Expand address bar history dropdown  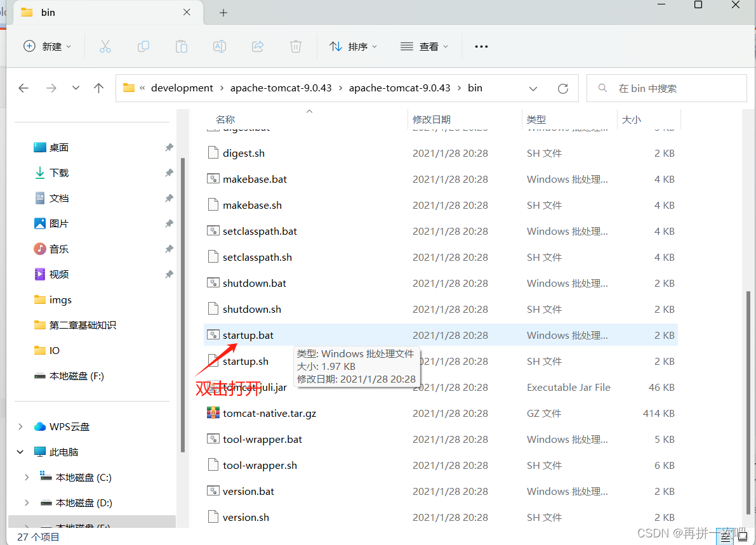[x=533, y=89]
